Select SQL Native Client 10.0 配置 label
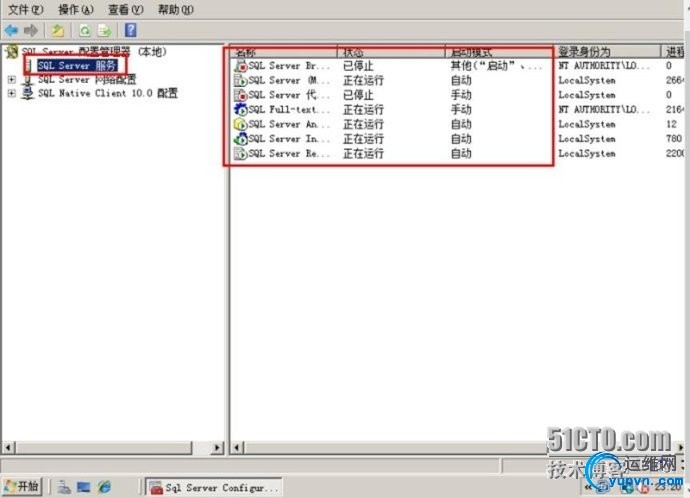This screenshot has height=498, width=690. coord(108,93)
